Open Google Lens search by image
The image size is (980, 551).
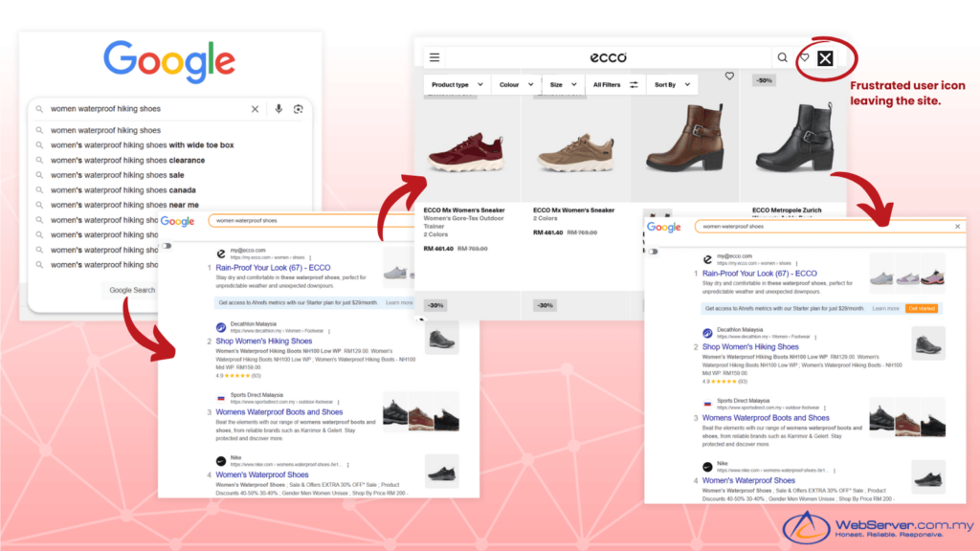299,109
